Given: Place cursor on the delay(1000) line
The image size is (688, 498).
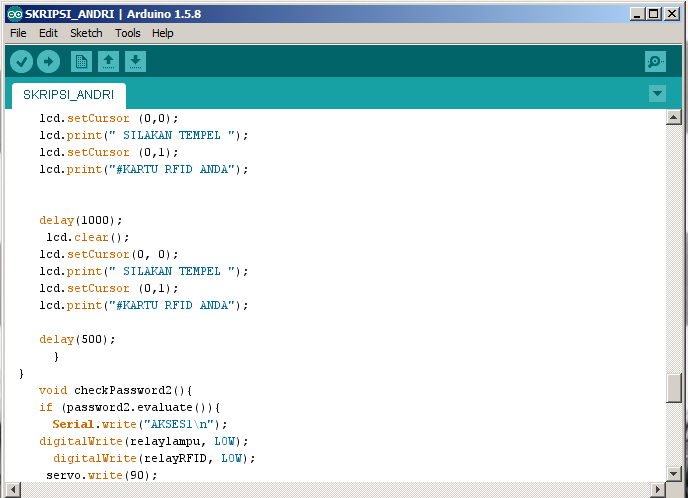Looking at the screenshot, I should pos(81,220).
